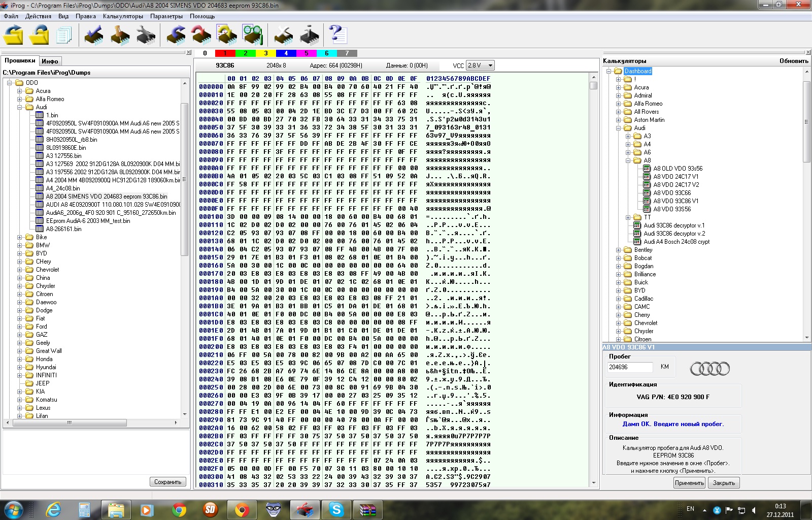
Task: Click the copy pages toolbar icon
Action: [64, 35]
